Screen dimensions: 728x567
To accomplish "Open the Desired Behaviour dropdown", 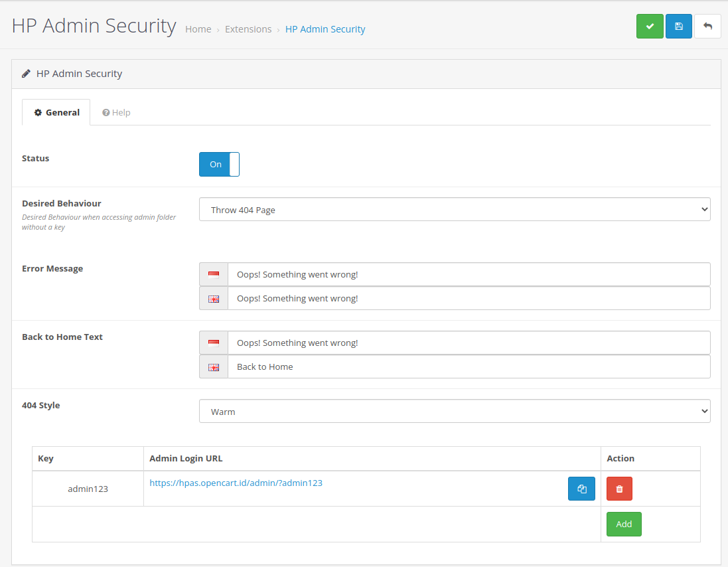I will click(x=455, y=210).
